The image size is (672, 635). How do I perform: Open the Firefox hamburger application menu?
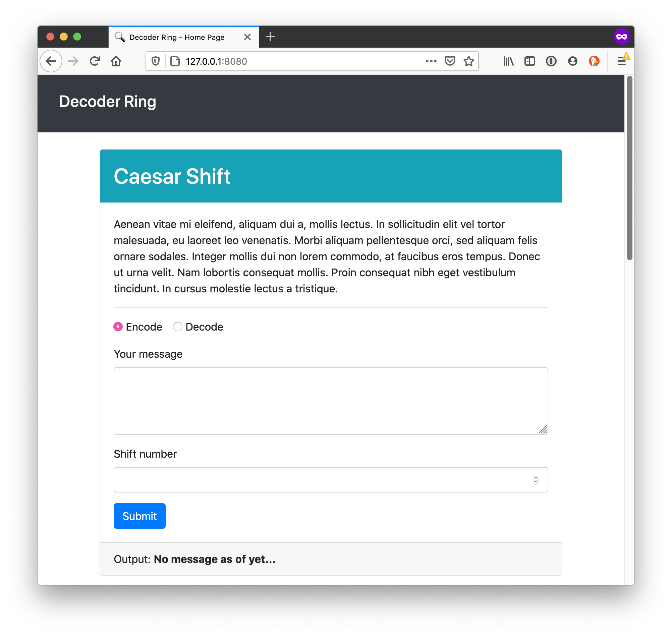pyautogui.click(x=622, y=61)
